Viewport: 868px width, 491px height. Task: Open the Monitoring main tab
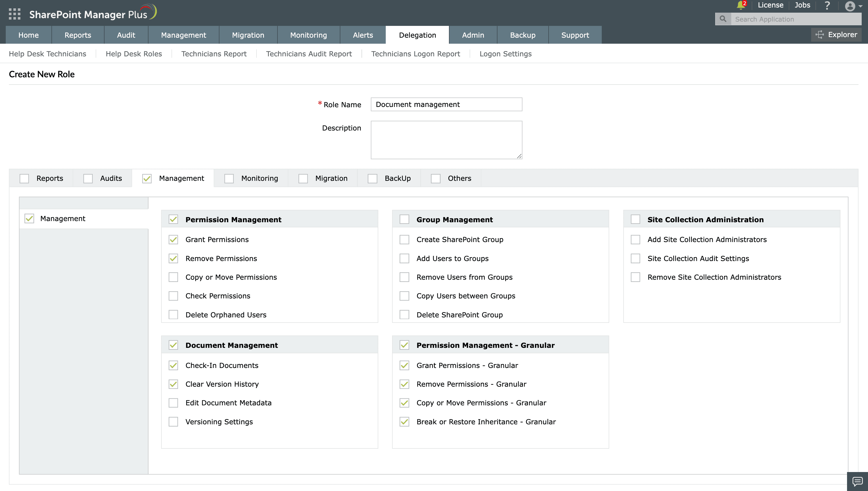pos(308,35)
